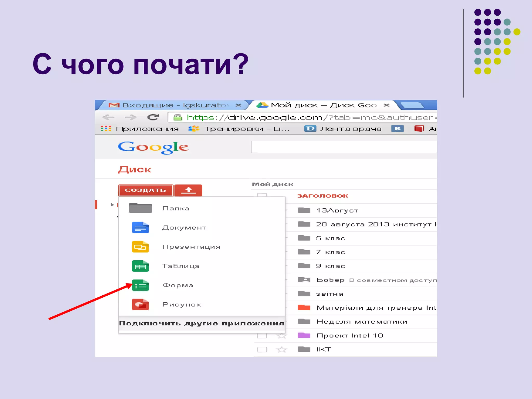Click the СОЗДАТЬ button
Screen dimensions: 532x399
[145, 190]
